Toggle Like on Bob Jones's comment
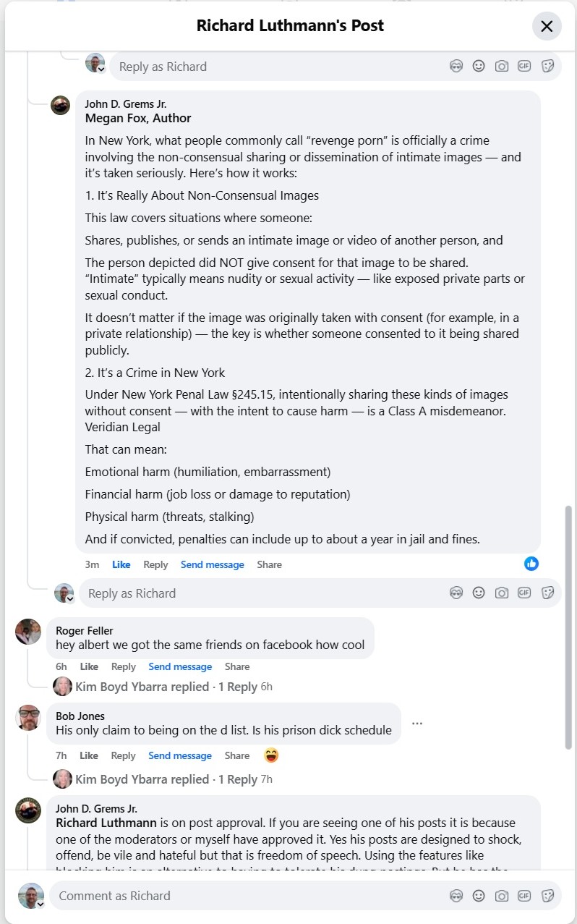 pyautogui.click(x=89, y=755)
